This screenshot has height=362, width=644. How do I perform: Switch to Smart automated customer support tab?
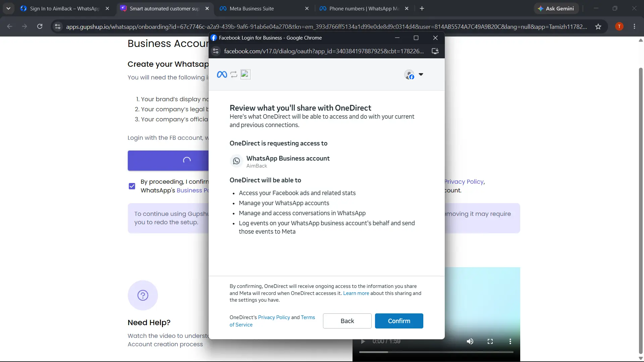click(164, 8)
